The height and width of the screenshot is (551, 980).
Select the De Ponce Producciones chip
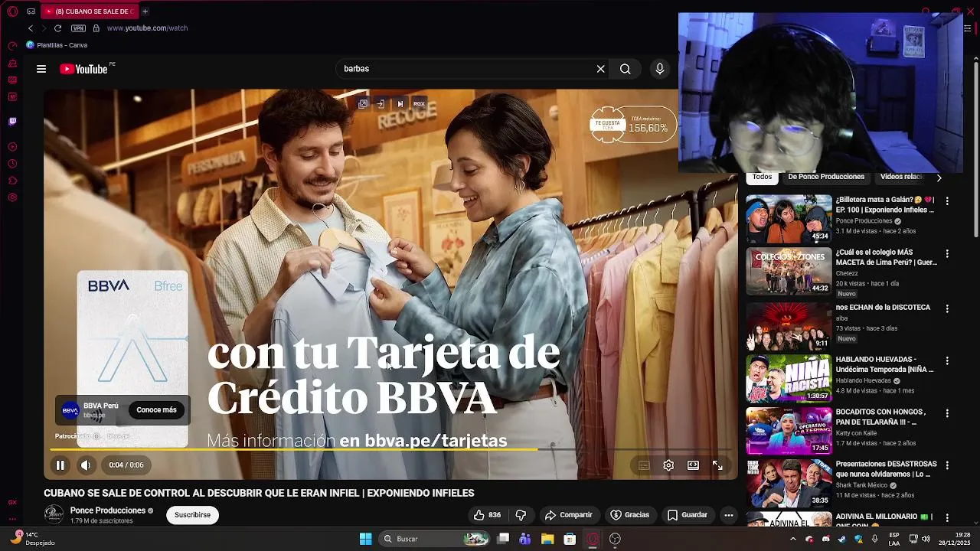[826, 177]
